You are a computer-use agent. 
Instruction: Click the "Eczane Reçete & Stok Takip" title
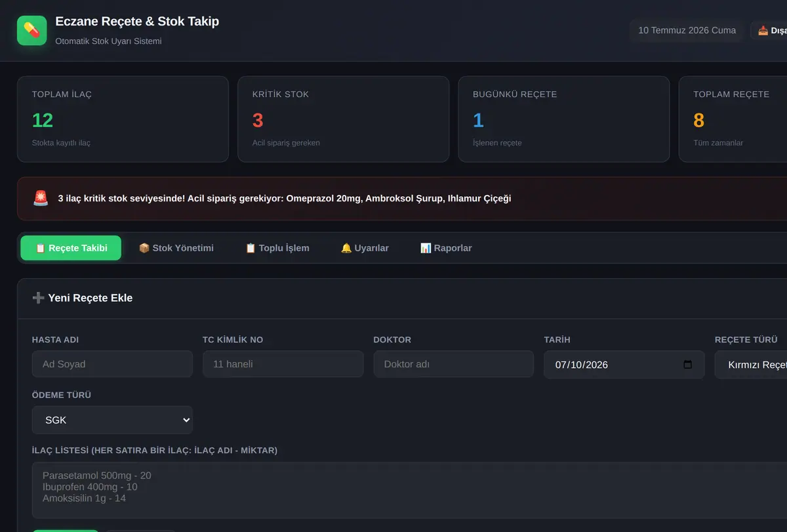click(x=137, y=22)
